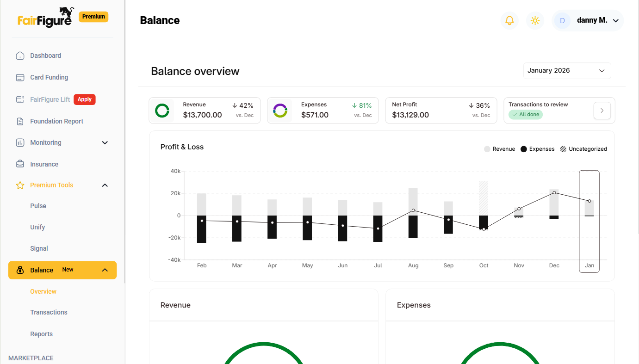
Task: Select the Card Funding sidebar icon
Action: coord(20,77)
